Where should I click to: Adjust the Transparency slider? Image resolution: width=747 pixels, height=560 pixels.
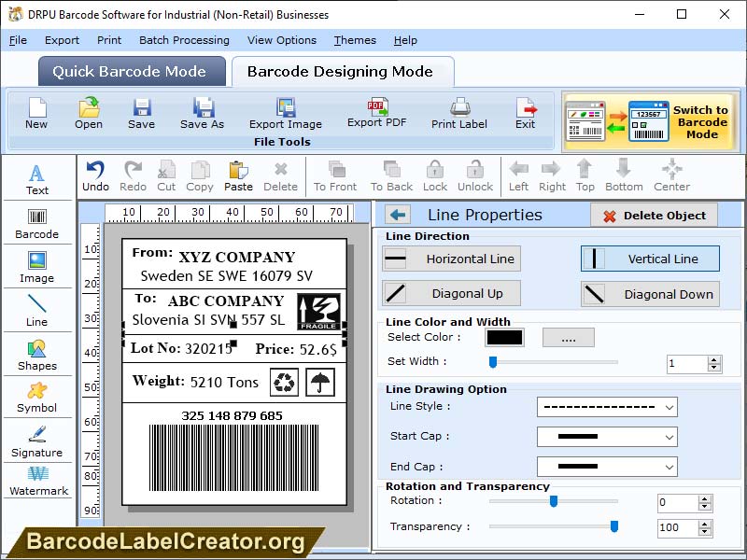pos(613,527)
